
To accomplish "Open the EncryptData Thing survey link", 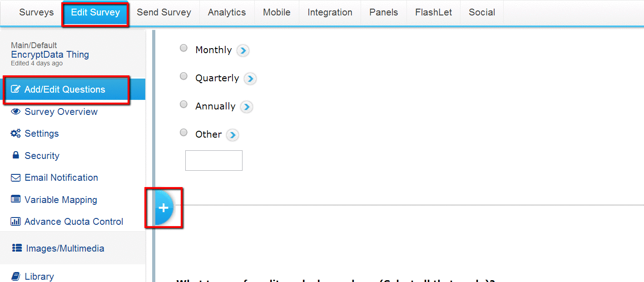I will click(x=50, y=54).
